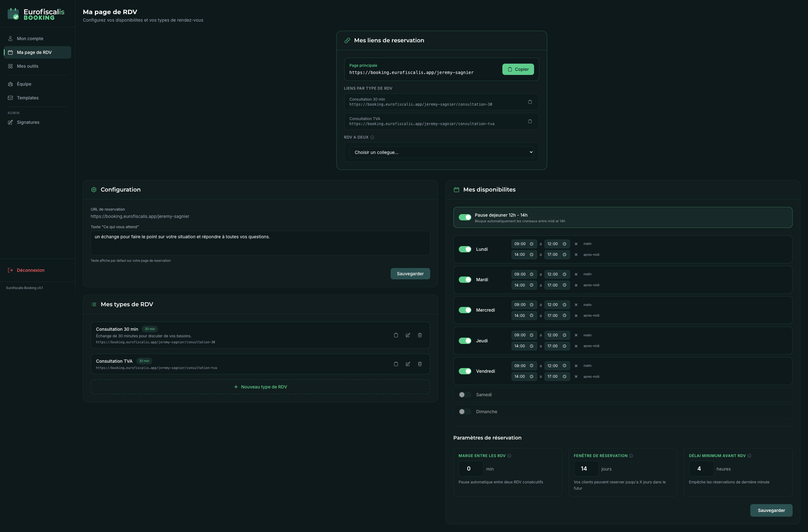Open the Vendredi afternoon end time picker
The image size is (808, 532).
557,376
